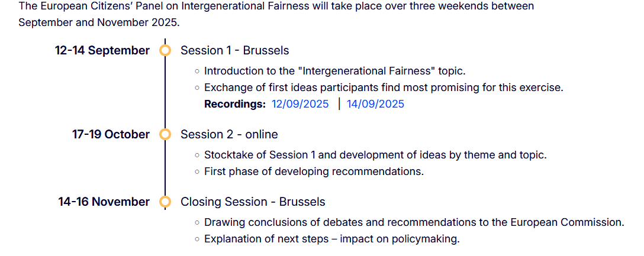Click the "Drawing conclusions of debates" bullet text
This screenshot has width=644, height=256.
[414, 222]
